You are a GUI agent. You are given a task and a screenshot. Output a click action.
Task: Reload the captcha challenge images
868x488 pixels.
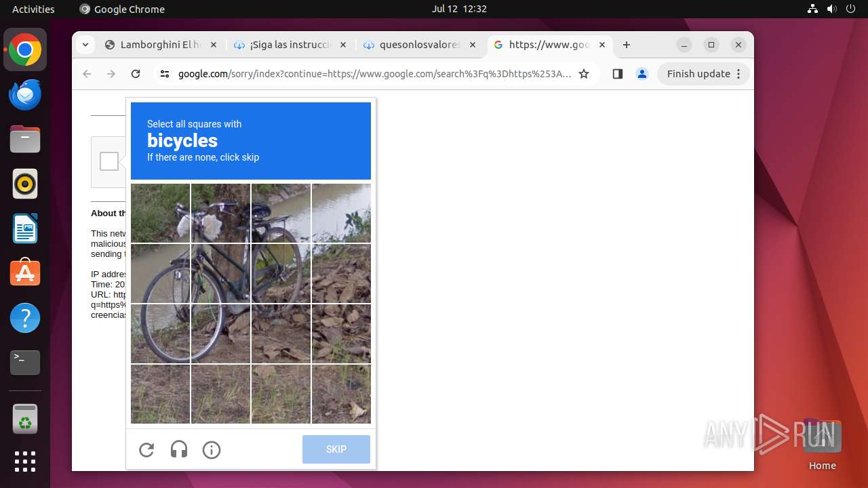coord(146,449)
